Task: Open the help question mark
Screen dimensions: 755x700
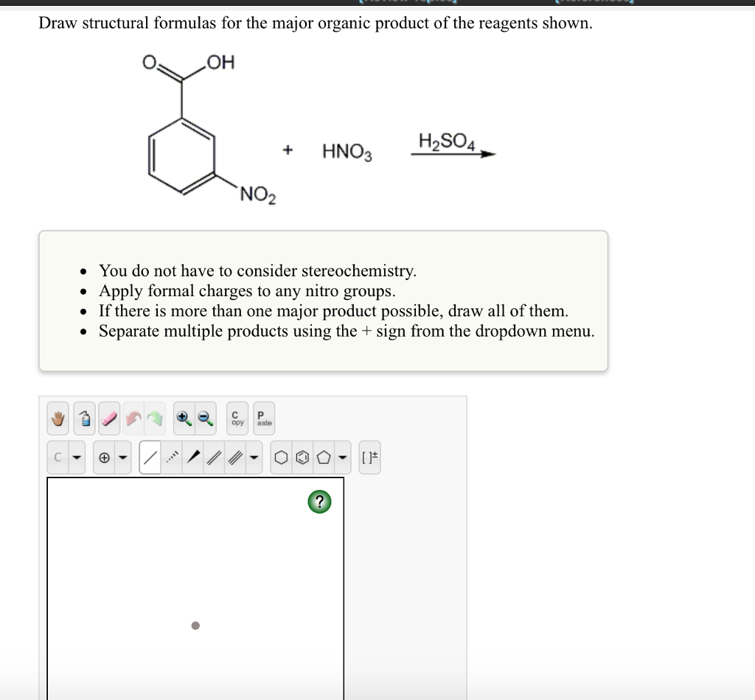Action: tap(319, 501)
